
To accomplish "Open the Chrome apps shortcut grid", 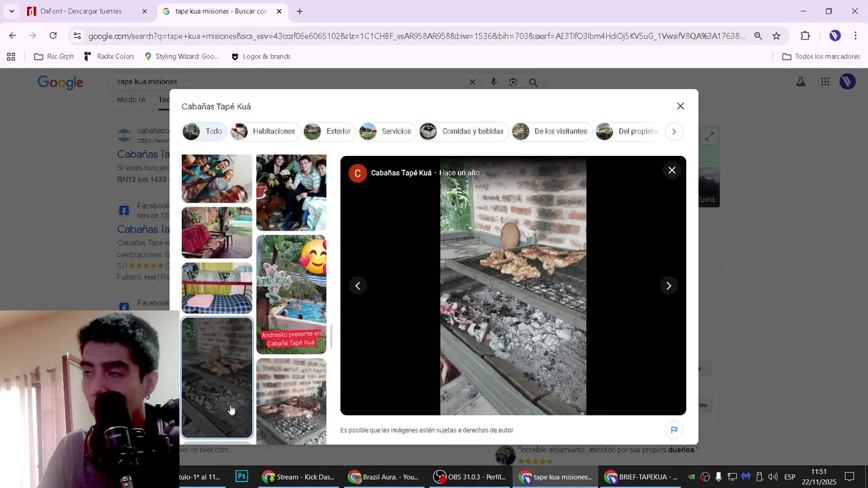I will (11, 57).
